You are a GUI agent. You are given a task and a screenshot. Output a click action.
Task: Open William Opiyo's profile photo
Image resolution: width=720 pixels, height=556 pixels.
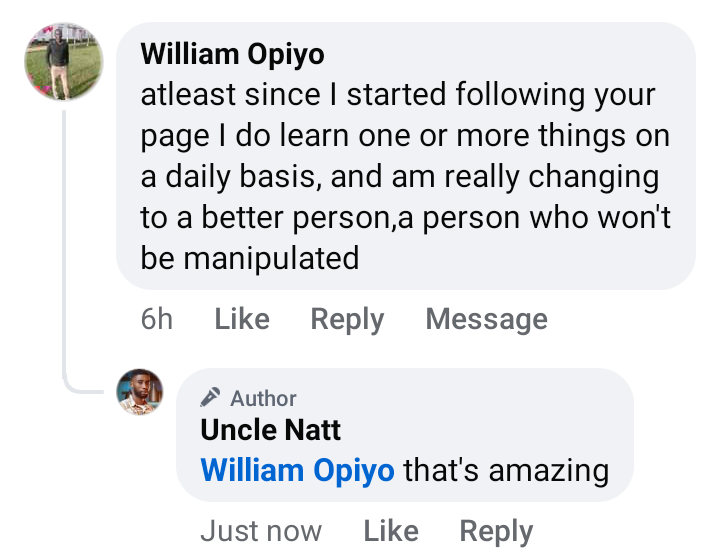coord(62,62)
